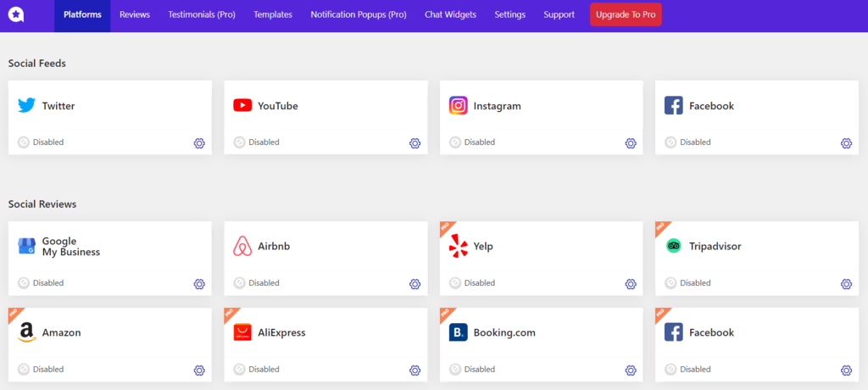The height and width of the screenshot is (390, 868).
Task: Toggle Instagram Disabled status
Action: 455,142
